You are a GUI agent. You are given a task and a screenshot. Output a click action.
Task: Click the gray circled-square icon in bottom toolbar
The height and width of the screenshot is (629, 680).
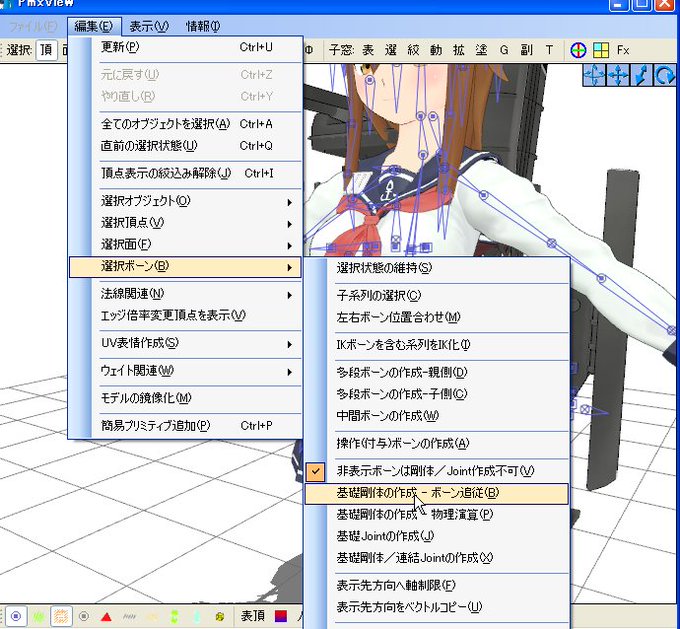point(84,616)
